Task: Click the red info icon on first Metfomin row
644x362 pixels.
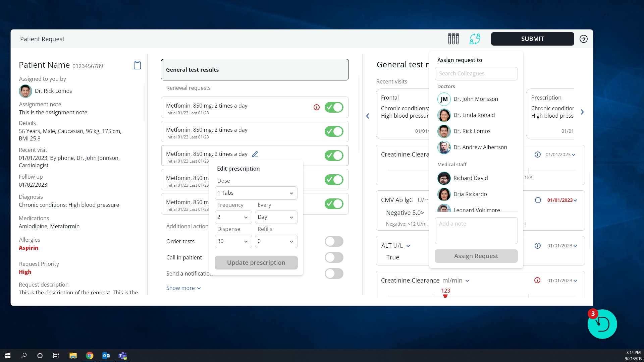Action: (316, 107)
